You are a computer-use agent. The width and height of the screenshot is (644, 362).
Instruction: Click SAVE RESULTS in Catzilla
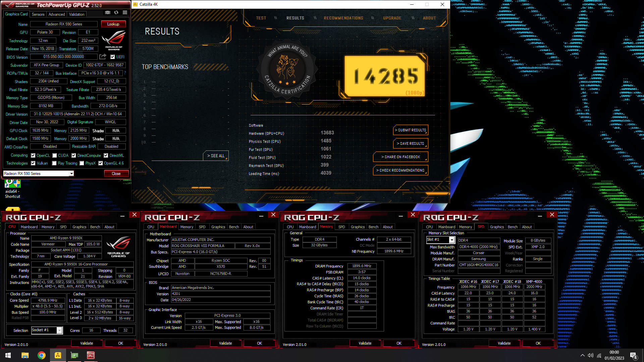(411, 143)
